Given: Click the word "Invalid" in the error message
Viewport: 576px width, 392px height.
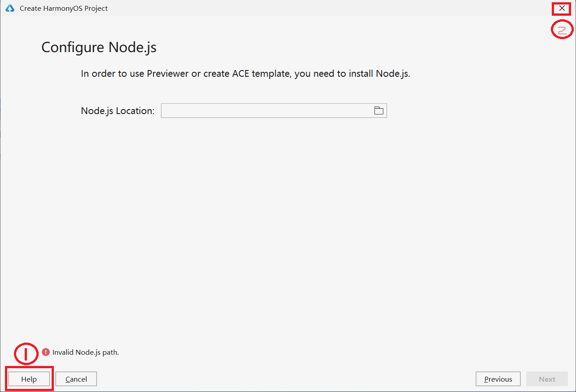Looking at the screenshot, I should [63, 352].
